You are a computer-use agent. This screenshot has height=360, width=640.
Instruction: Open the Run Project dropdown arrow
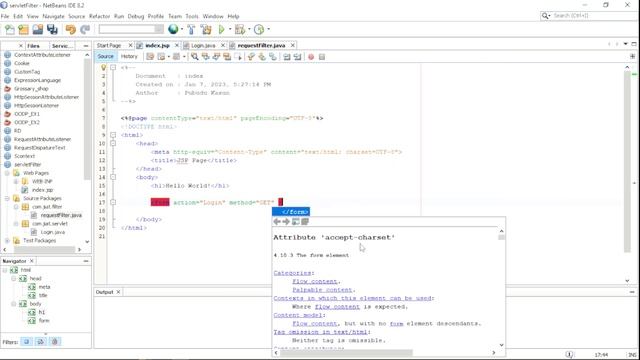pos(230,29)
